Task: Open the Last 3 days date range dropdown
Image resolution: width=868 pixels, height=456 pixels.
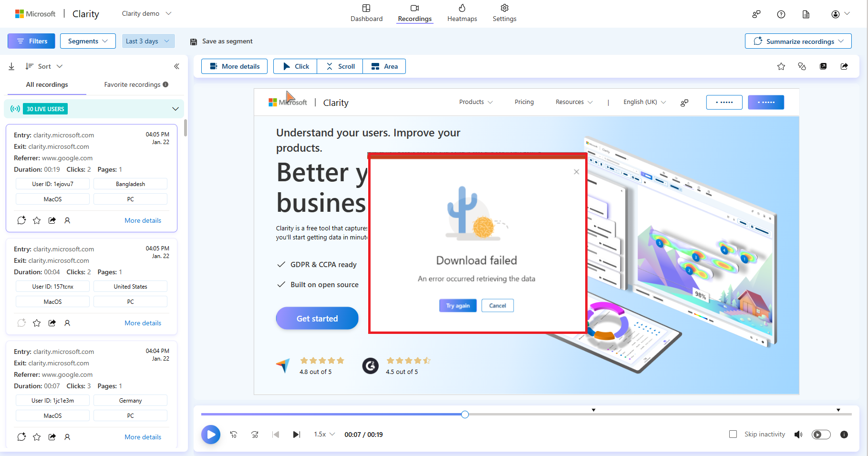Action: pos(148,41)
